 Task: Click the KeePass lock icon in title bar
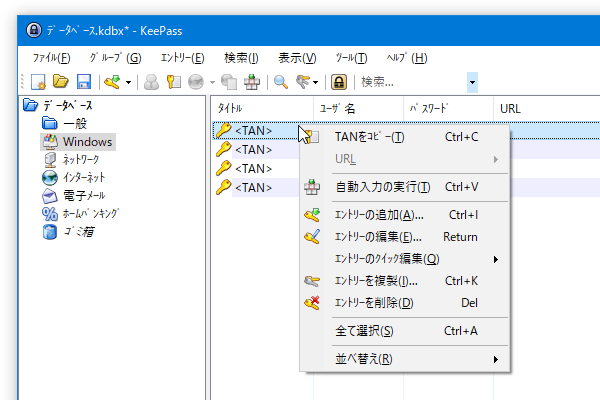pos(34,30)
